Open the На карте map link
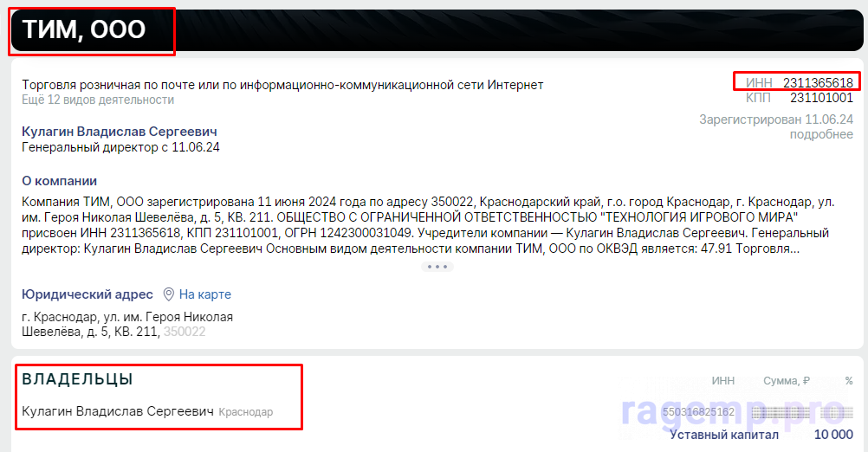 tap(204, 294)
